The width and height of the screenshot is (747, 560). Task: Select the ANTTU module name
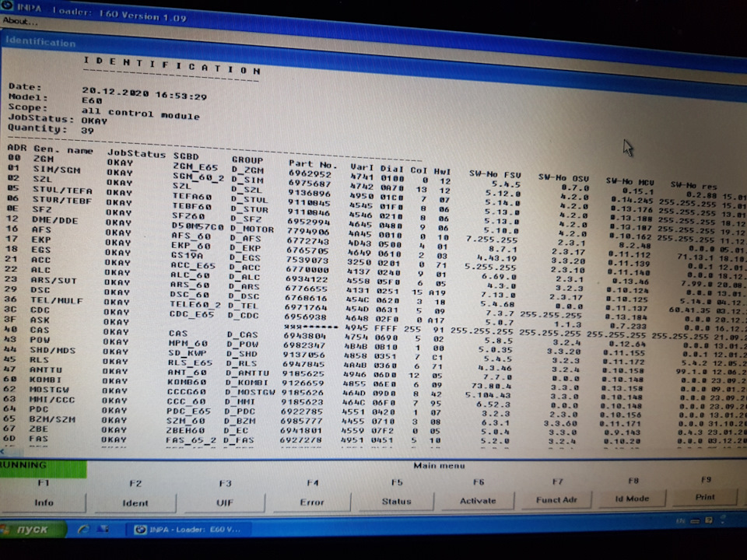point(45,369)
